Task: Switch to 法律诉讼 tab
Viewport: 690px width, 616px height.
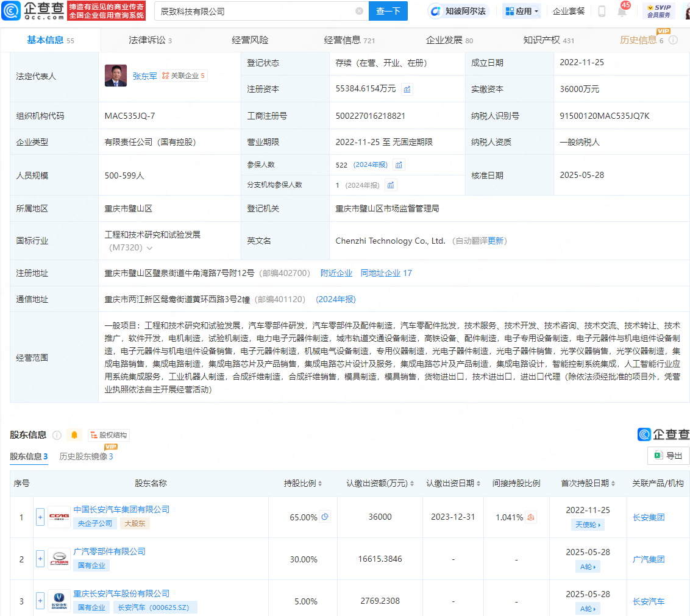Action: (x=150, y=40)
